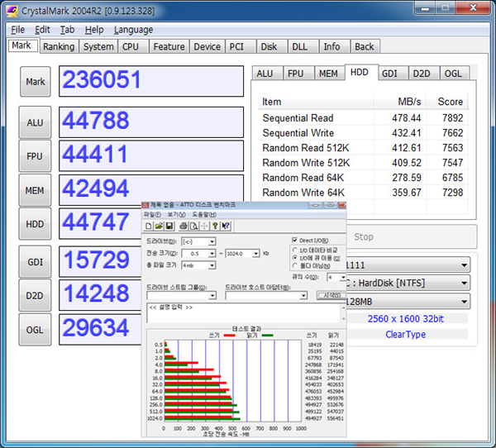
Task: Click the New file icon in ATTO toolbar
Action: click(148, 226)
